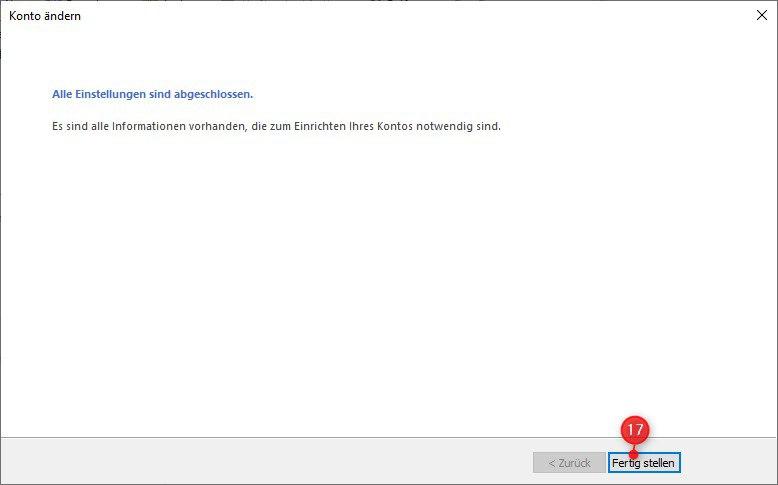Viewport: 778px width, 485px height.
Task: Click the red number 17 badge
Action: pos(635,430)
